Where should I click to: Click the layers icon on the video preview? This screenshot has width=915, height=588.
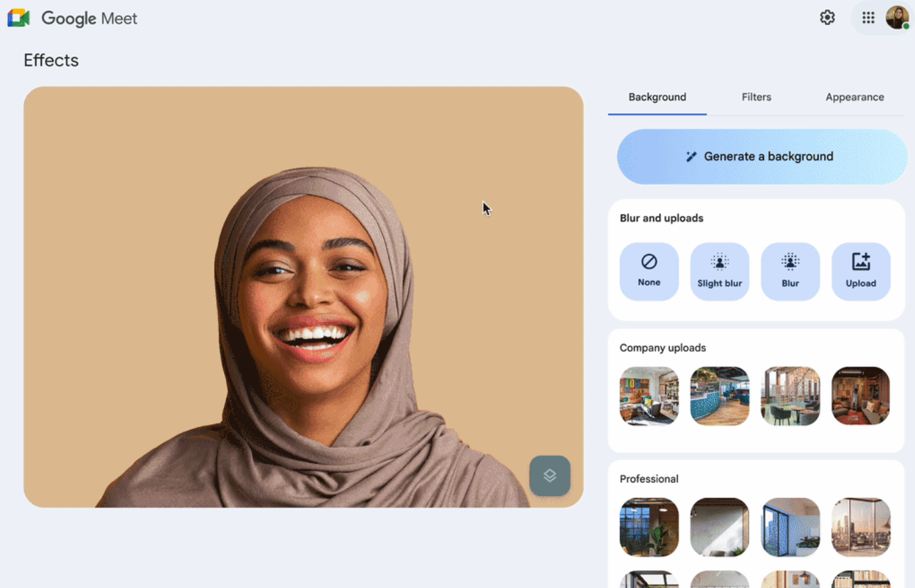click(x=550, y=476)
